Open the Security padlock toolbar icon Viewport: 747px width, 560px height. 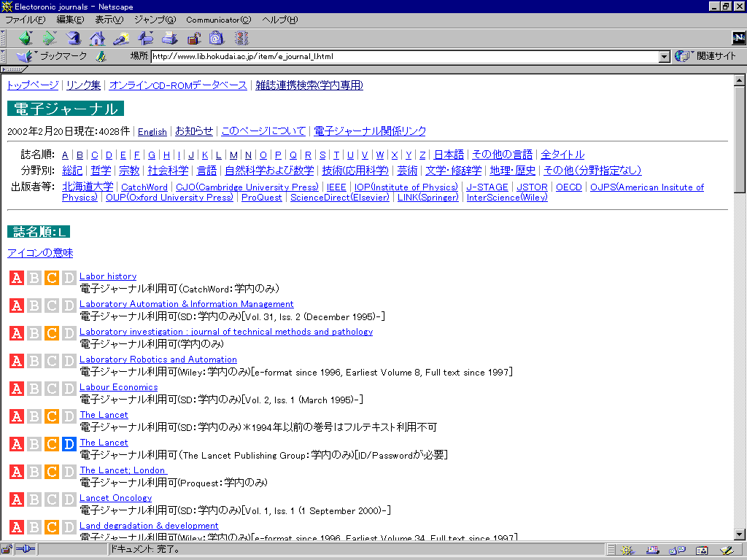193,38
